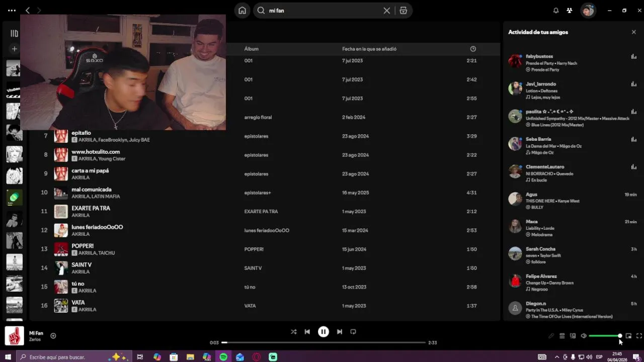
Task: Open File Explorer from the taskbar
Action: 190,357
